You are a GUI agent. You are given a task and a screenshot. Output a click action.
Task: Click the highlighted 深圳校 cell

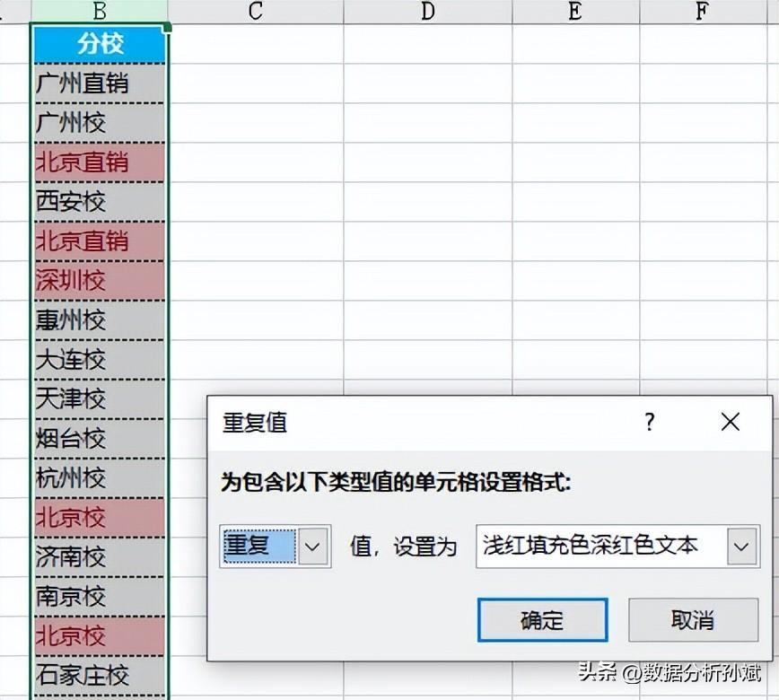[x=100, y=281]
